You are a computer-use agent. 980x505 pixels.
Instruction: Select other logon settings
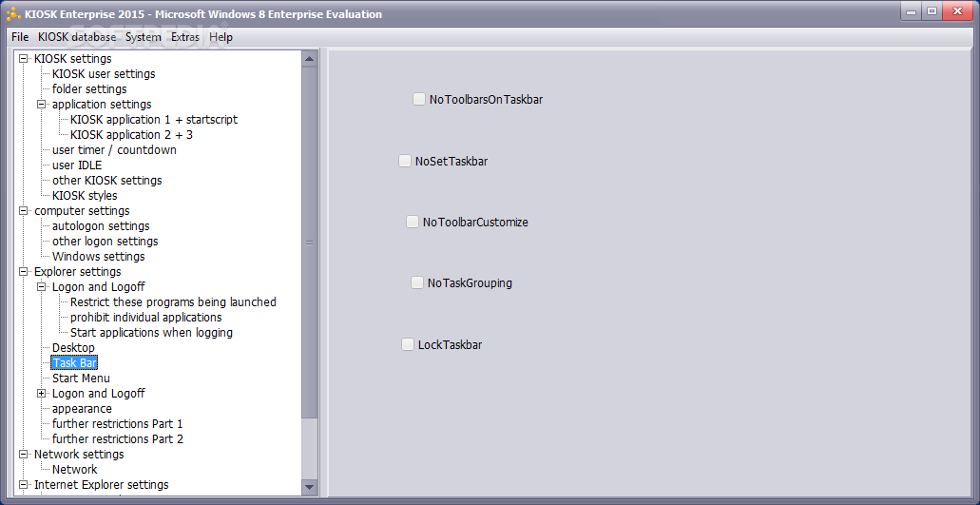[x=105, y=242]
